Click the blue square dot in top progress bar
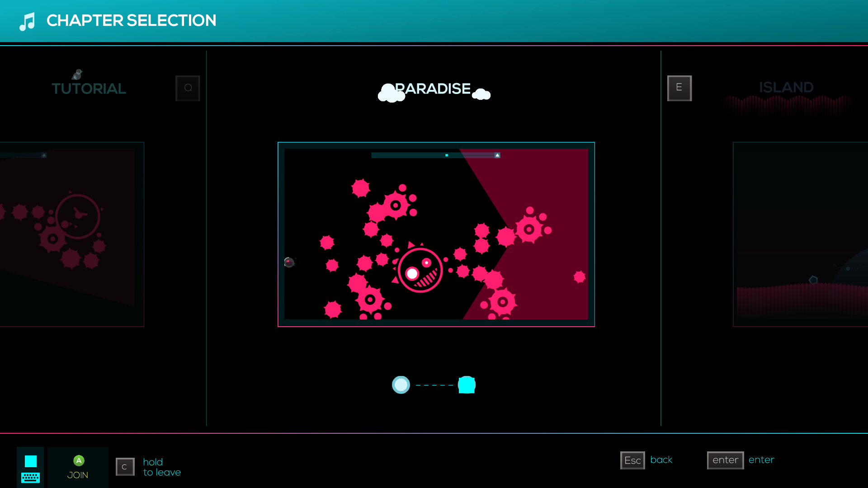 point(447,155)
